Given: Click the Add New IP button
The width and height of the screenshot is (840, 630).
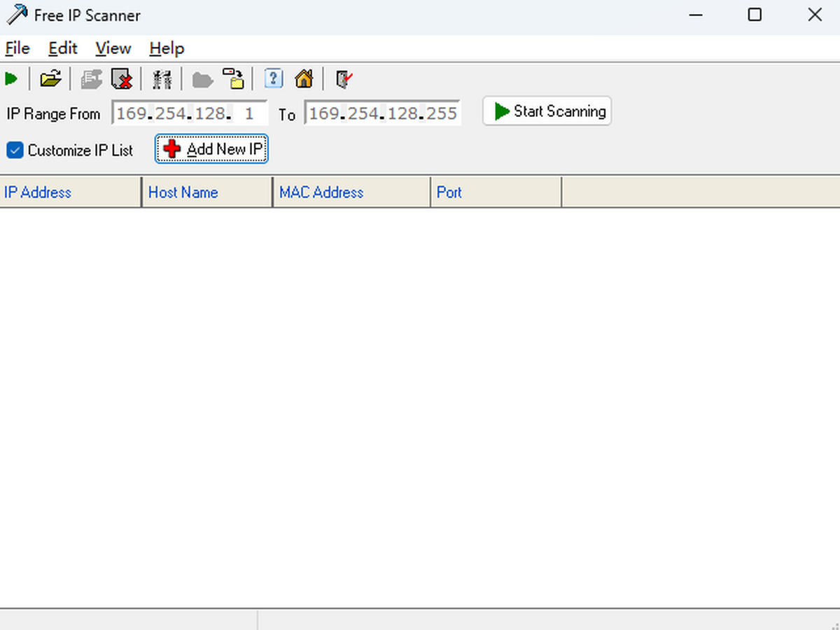Looking at the screenshot, I should coord(211,149).
